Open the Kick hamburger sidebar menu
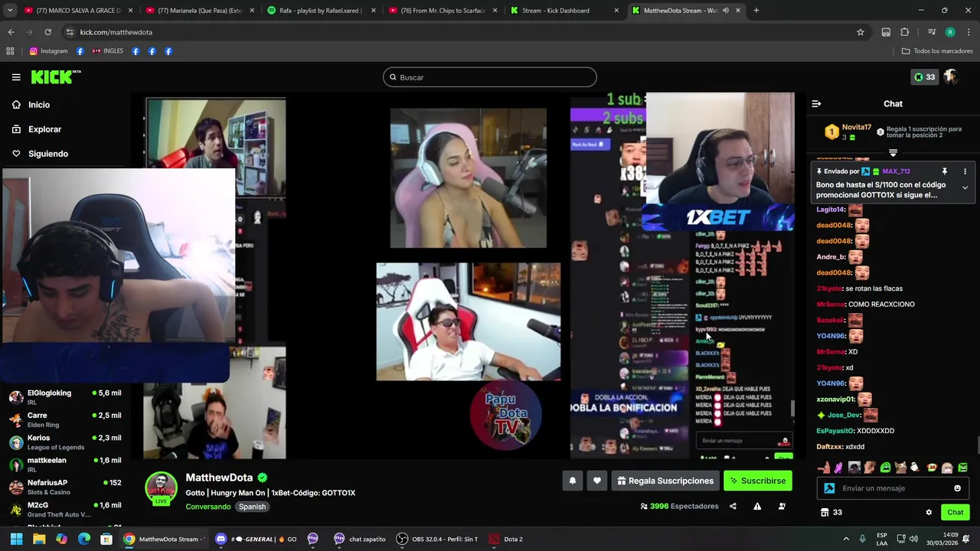The width and height of the screenshot is (980, 551). 16,77
